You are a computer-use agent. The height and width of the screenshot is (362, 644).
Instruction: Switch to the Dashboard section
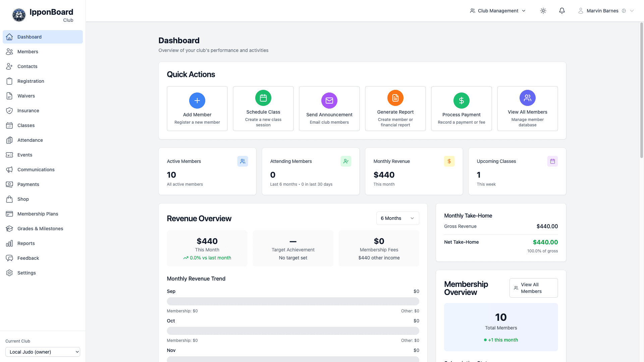(x=30, y=37)
